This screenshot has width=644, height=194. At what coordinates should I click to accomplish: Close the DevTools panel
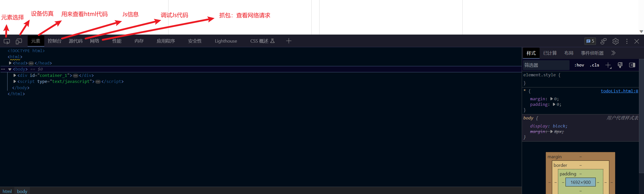(x=637, y=41)
